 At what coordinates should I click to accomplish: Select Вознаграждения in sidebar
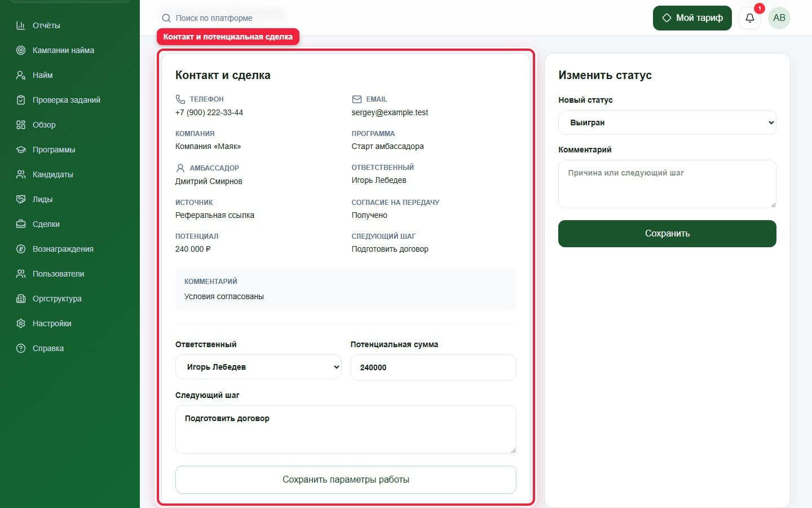(x=63, y=249)
